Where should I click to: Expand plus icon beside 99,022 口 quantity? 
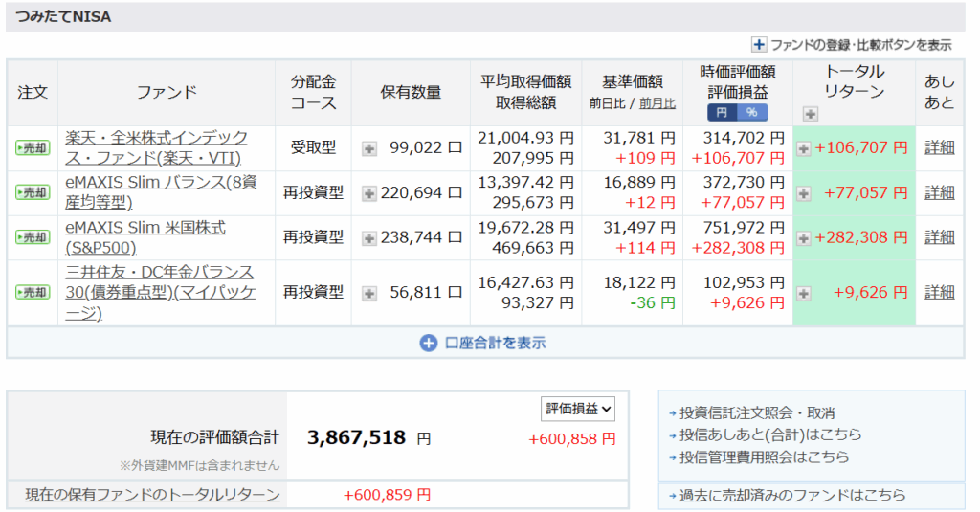pos(369,148)
